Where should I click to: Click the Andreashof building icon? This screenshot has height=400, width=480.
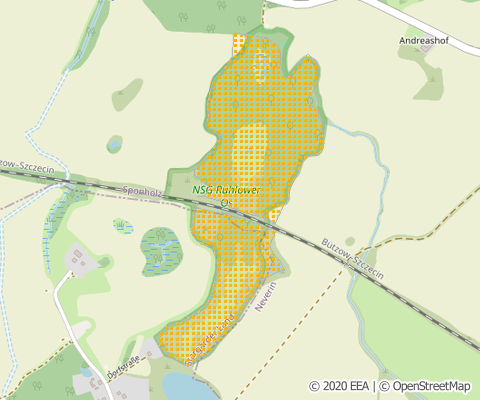click(427, 48)
